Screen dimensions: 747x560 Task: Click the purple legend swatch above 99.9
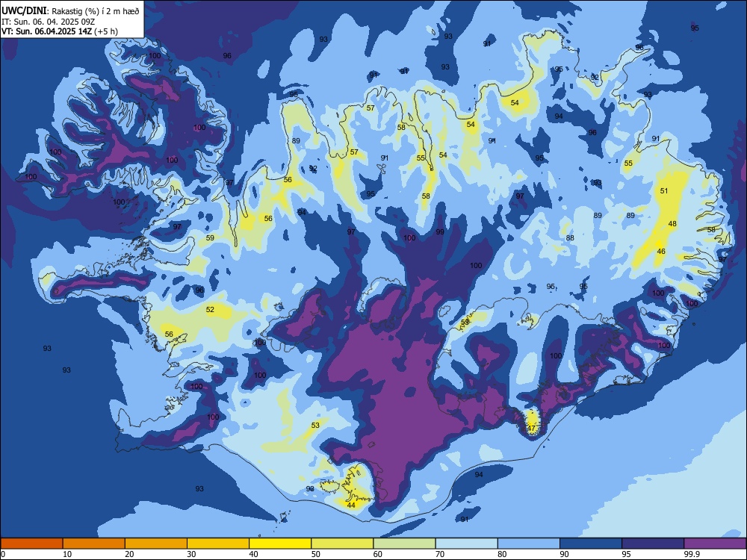[715, 544]
